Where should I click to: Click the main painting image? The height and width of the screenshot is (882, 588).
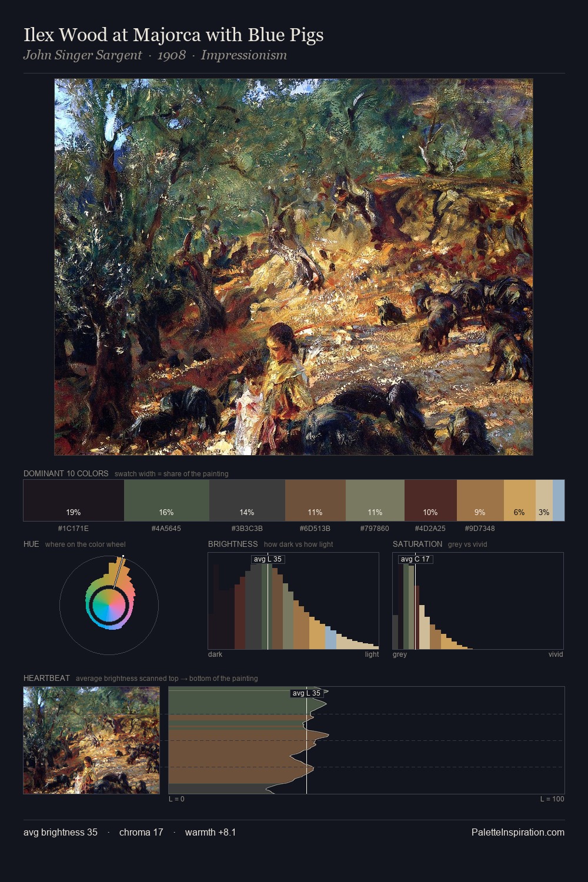[x=293, y=267]
